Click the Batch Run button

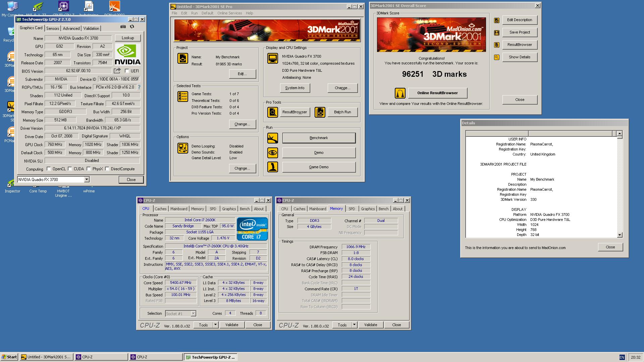[342, 112]
